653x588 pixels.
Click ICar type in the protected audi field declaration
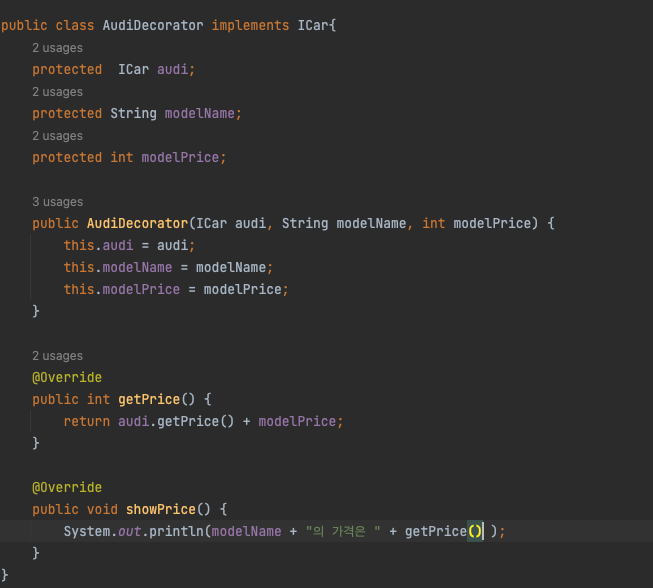(x=133, y=69)
